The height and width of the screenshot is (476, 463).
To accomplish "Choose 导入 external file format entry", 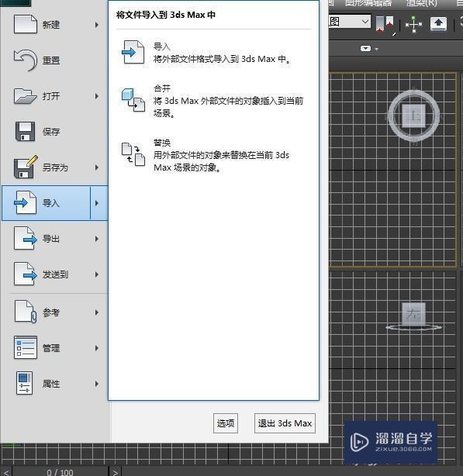I will [x=213, y=53].
